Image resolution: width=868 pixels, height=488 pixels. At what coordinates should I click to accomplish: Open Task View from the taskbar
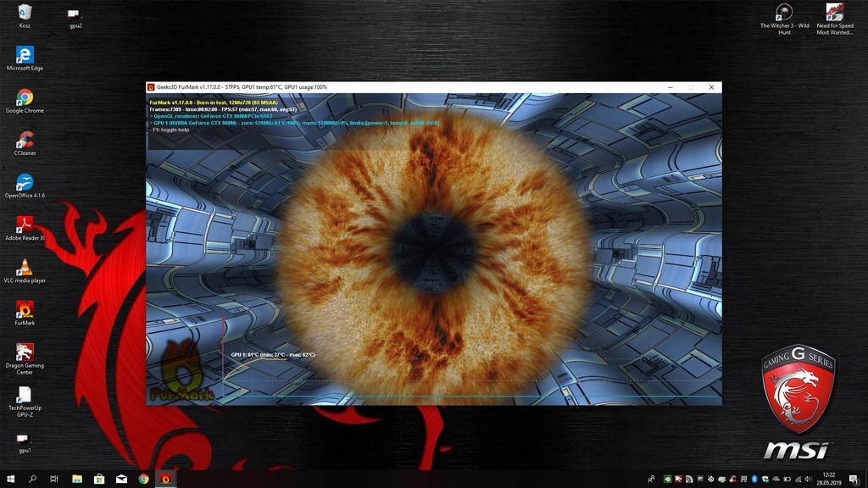[53, 480]
